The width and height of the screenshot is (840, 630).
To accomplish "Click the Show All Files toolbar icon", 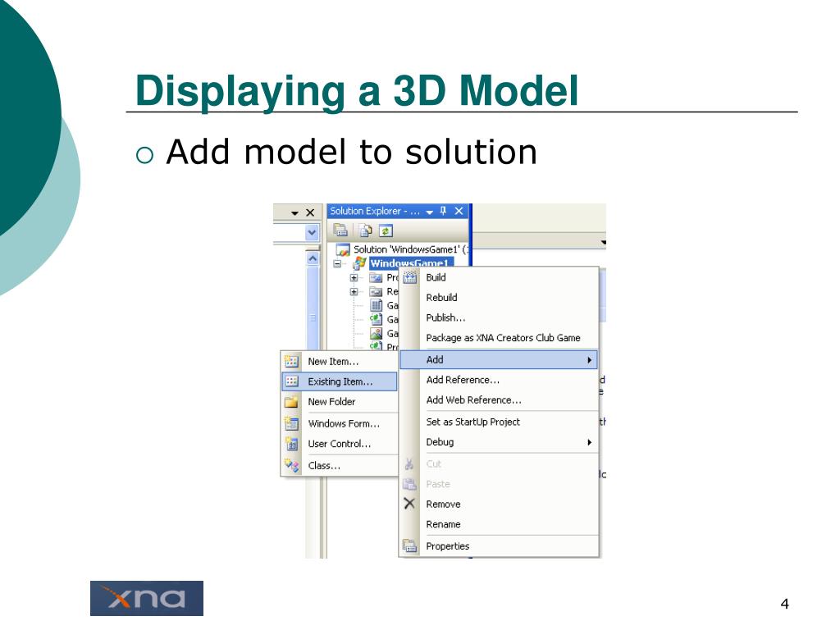I will 366,231.
